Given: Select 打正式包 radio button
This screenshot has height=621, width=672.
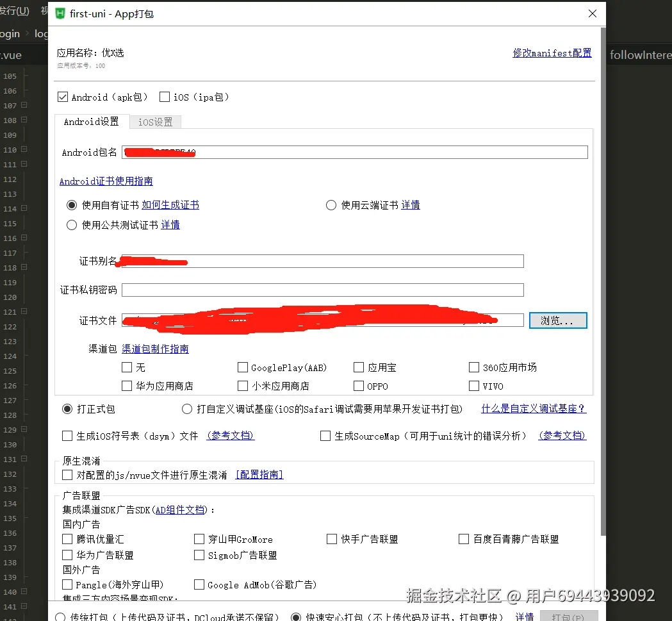Looking at the screenshot, I should pos(67,409).
